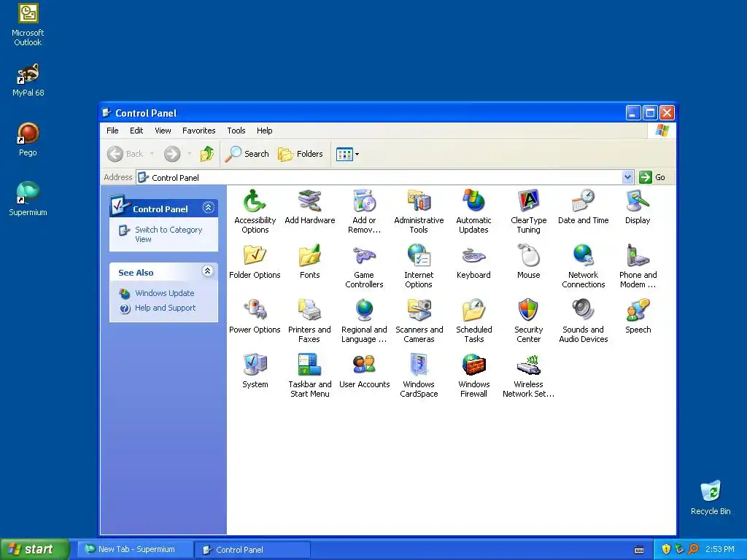
Task: Open the Tools menu
Action: coord(236,131)
